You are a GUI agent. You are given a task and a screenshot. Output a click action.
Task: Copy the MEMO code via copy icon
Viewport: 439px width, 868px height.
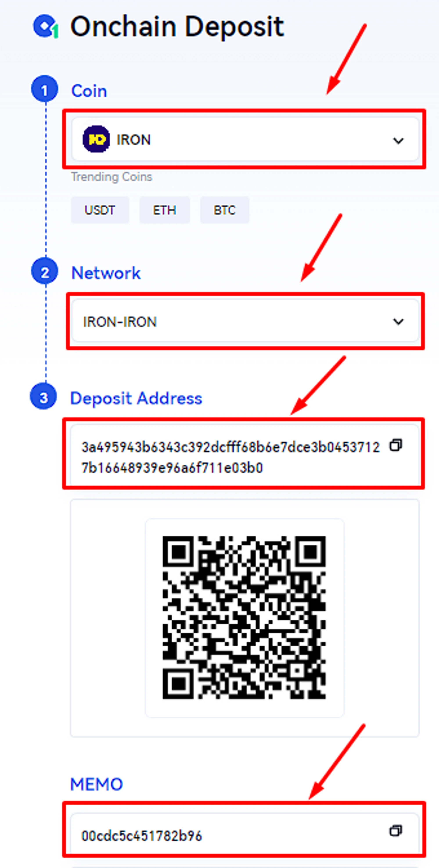click(x=396, y=831)
